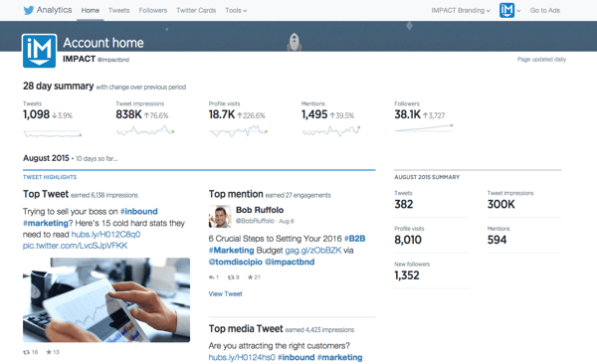The height and width of the screenshot is (364, 597).
Task: Click the IMPACT profile avatar in header
Action: (506, 10)
